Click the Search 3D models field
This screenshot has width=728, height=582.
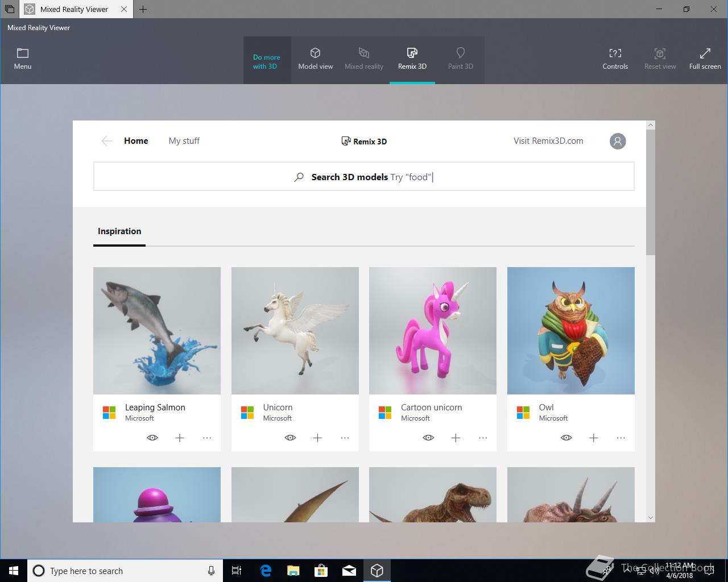point(364,176)
